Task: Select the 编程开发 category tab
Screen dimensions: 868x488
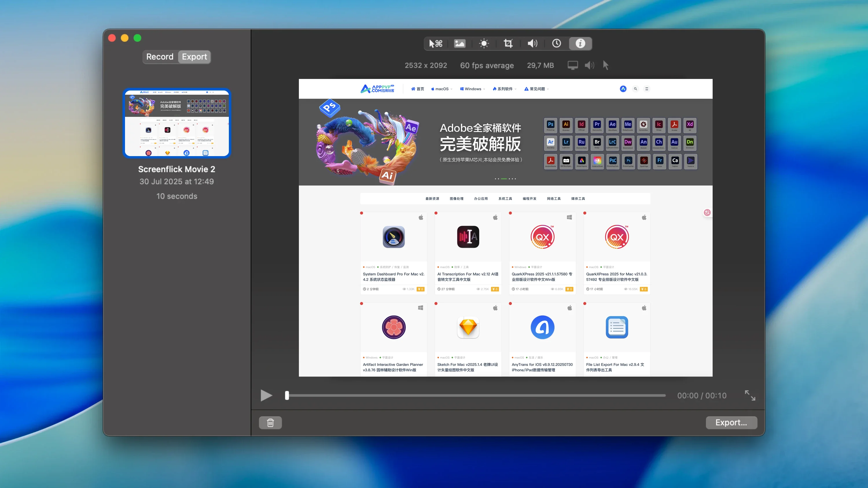Action: (x=529, y=199)
